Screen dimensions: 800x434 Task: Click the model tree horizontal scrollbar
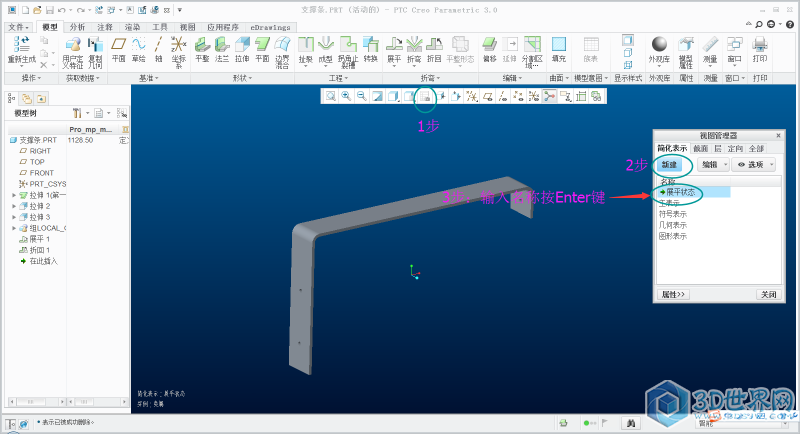click(37, 402)
